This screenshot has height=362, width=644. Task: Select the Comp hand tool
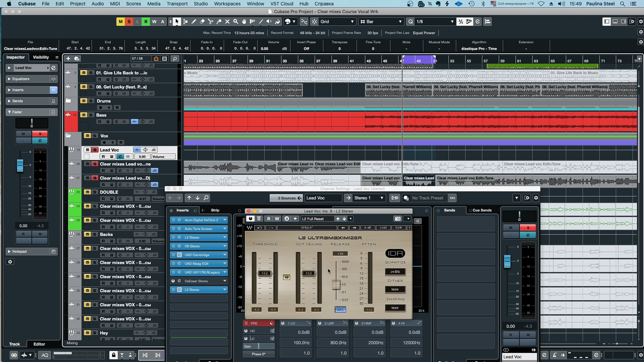(x=244, y=22)
